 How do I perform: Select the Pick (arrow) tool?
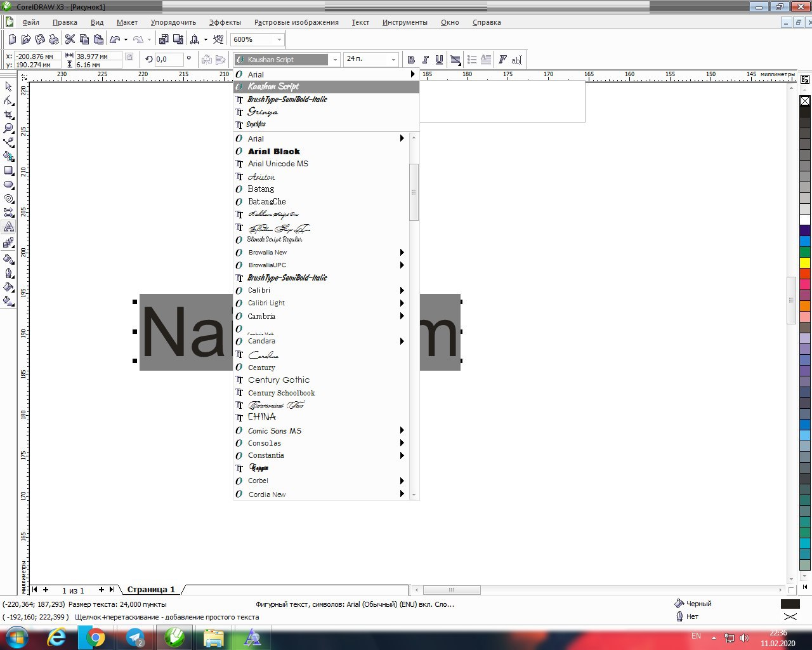(x=9, y=86)
